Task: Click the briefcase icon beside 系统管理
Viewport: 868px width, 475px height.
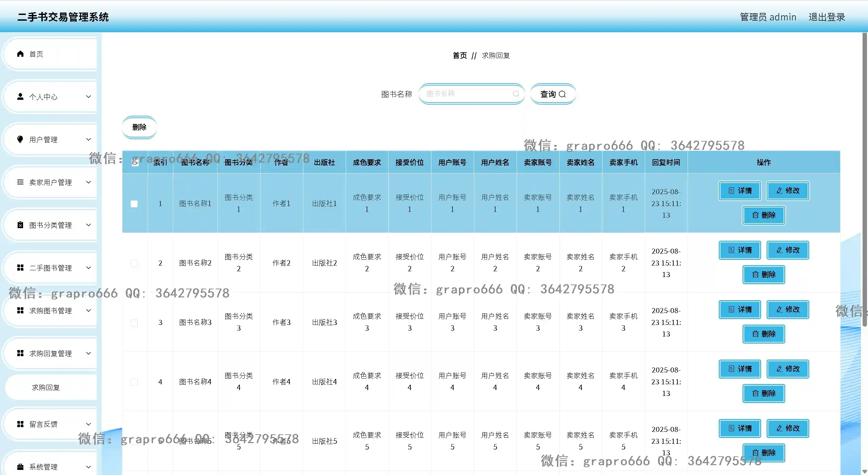Action: point(20,467)
